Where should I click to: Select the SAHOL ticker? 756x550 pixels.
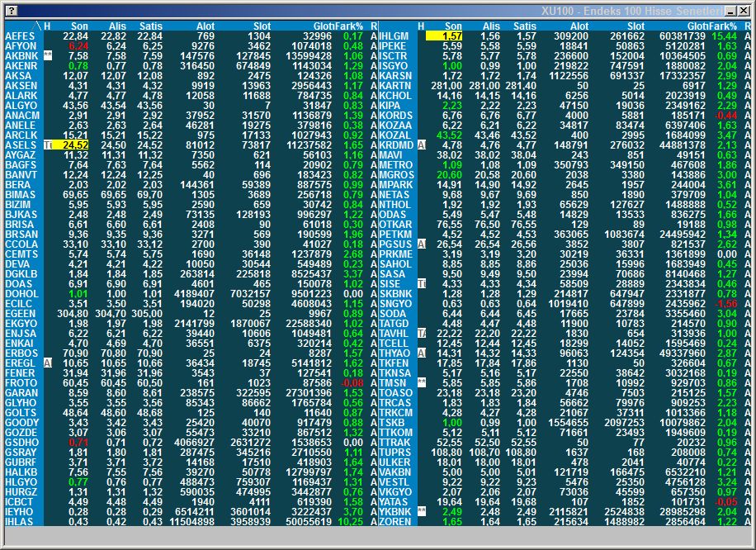click(x=395, y=264)
